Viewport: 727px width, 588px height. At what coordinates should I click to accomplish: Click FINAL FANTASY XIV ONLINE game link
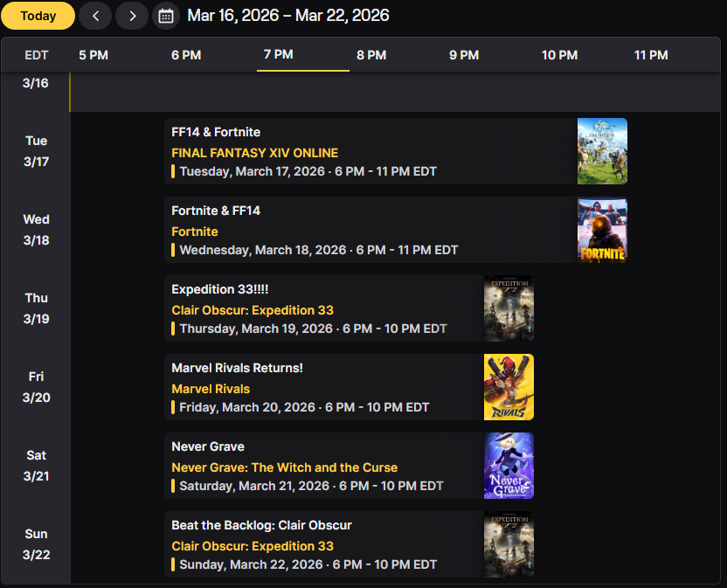[x=254, y=153]
